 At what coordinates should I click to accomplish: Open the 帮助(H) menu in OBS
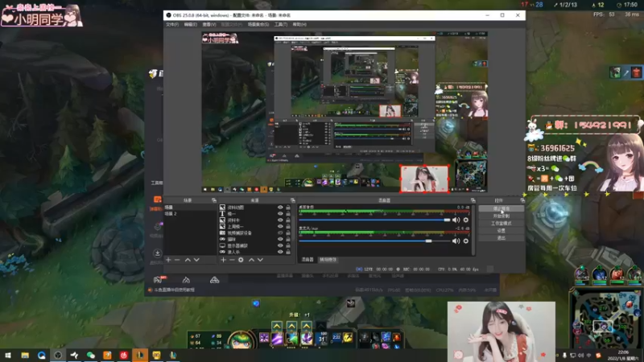click(x=299, y=25)
